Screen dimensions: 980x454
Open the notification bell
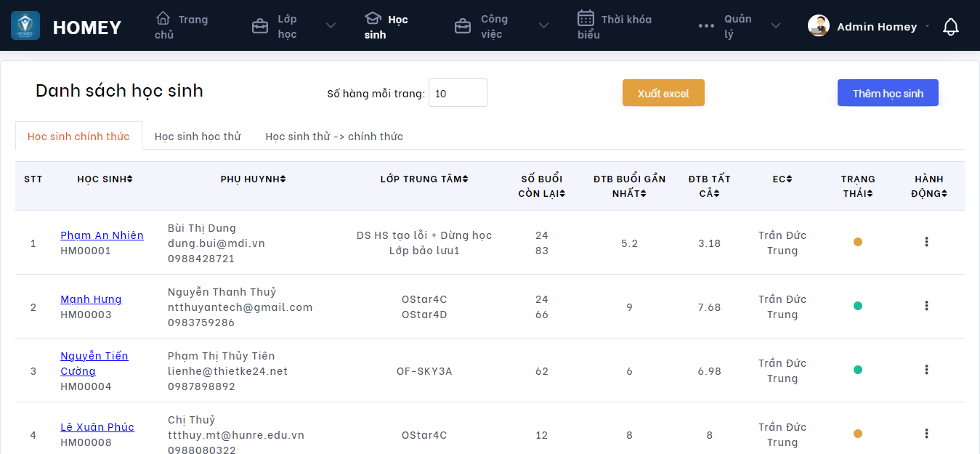(950, 27)
